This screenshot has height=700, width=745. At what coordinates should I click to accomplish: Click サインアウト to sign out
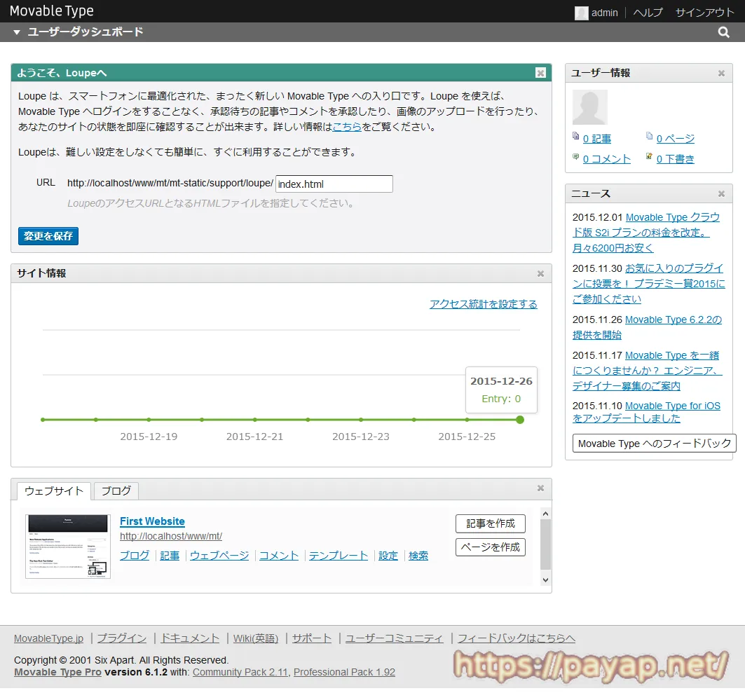click(704, 13)
